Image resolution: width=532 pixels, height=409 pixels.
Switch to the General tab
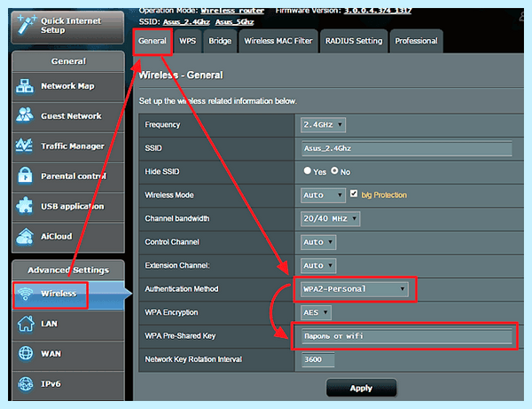point(153,42)
